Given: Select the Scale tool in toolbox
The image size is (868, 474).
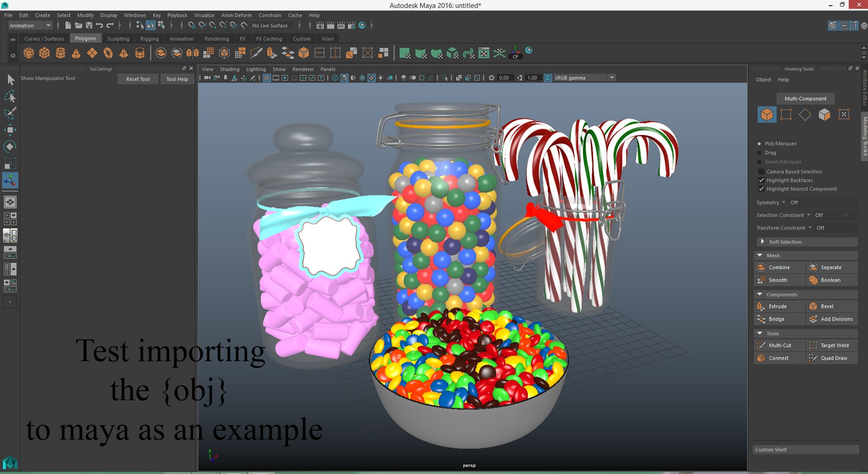Looking at the screenshot, I should [10, 163].
